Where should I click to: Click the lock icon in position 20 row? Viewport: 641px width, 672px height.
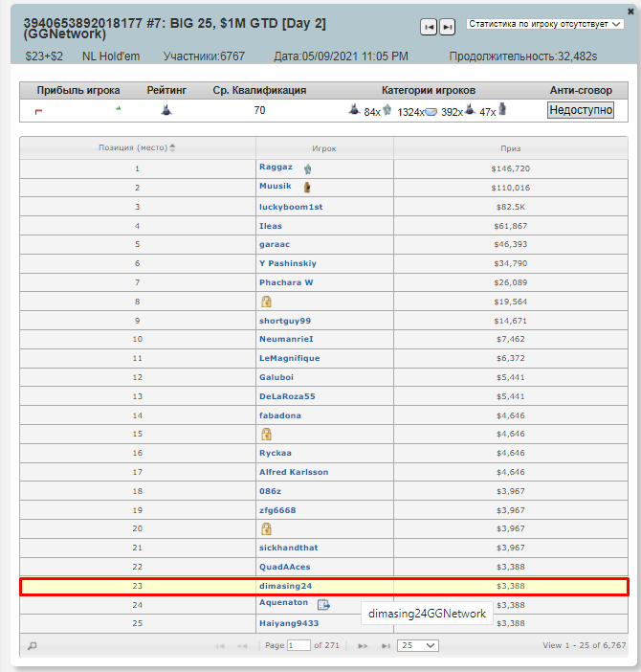pos(267,528)
